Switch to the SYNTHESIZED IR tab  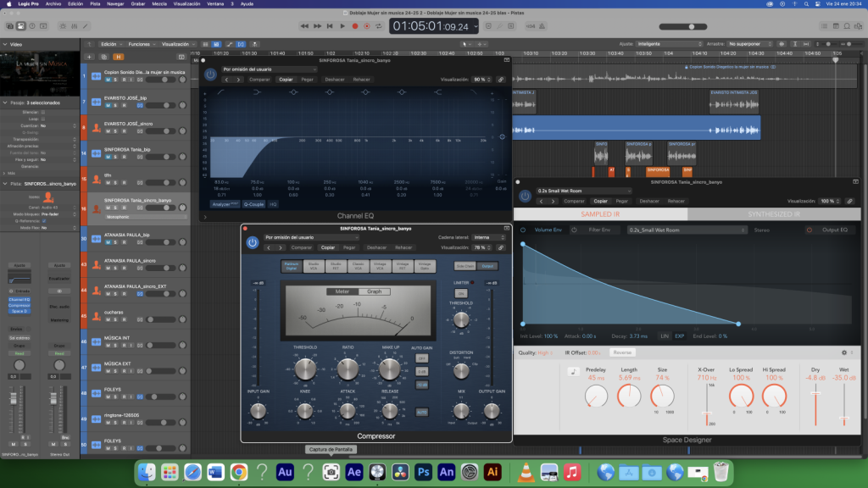coord(775,214)
